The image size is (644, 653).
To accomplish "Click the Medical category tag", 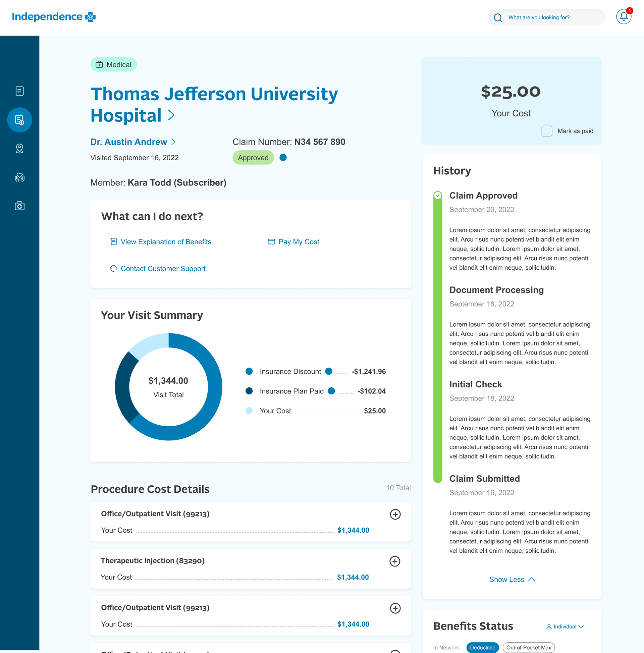I will (113, 64).
